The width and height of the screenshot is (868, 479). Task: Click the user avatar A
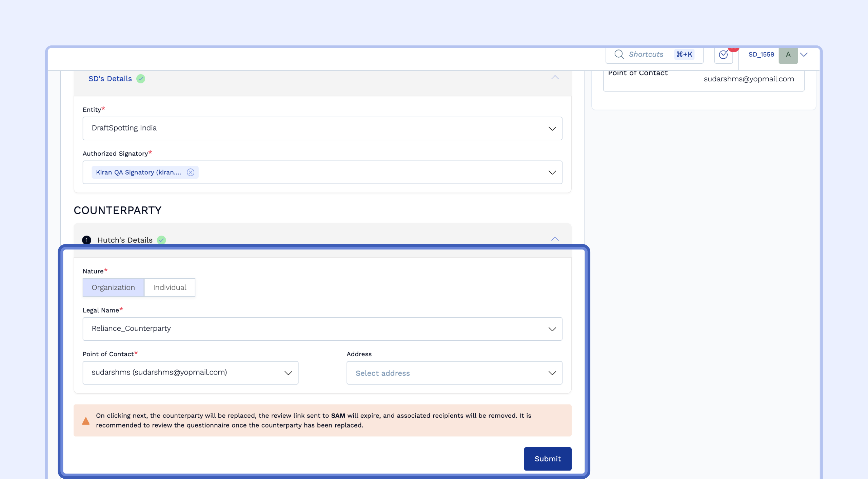point(788,55)
